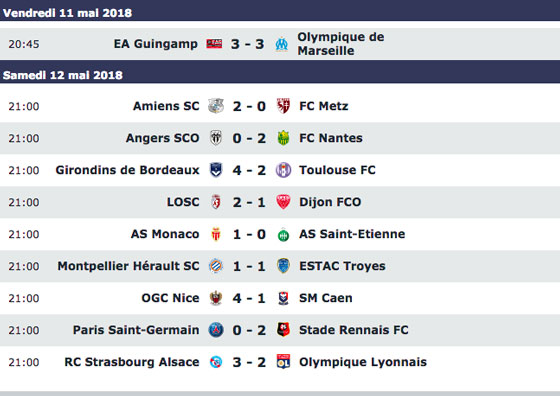Click the Paris Saint-Germain crest
560x396 pixels.
pyautogui.click(x=216, y=330)
